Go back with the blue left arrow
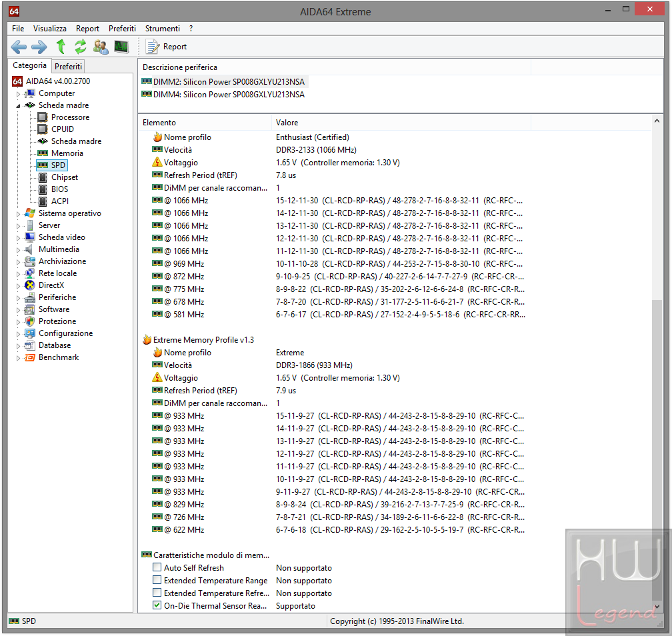This screenshot has width=672, height=636. [19, 47]
